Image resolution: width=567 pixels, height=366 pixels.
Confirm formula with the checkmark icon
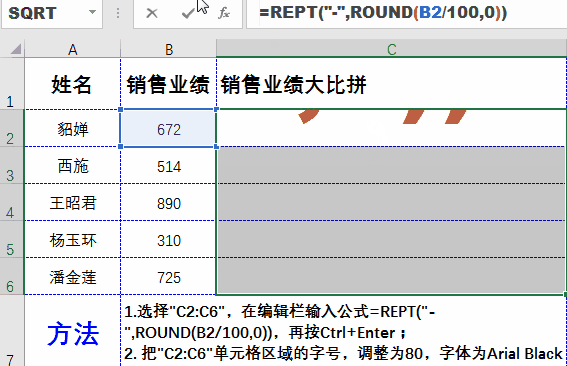point(188,13)
